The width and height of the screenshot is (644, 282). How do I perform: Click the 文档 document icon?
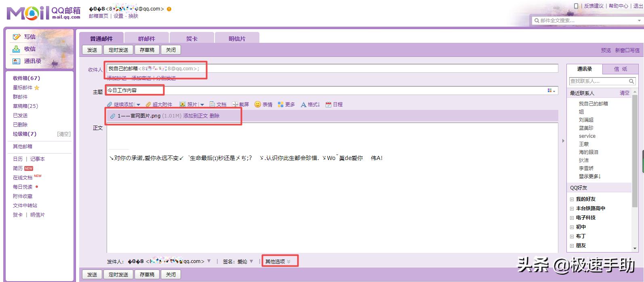coord(213,104)
